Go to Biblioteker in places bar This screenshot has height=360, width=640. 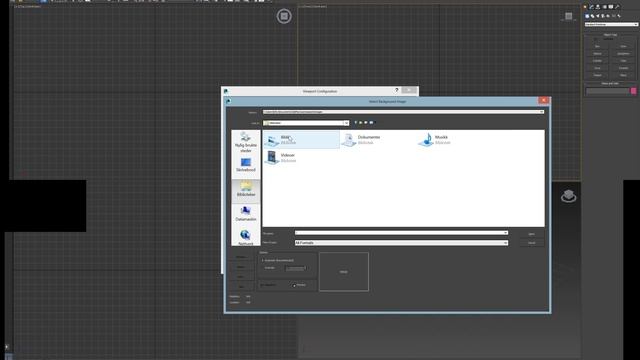(246, 189)
